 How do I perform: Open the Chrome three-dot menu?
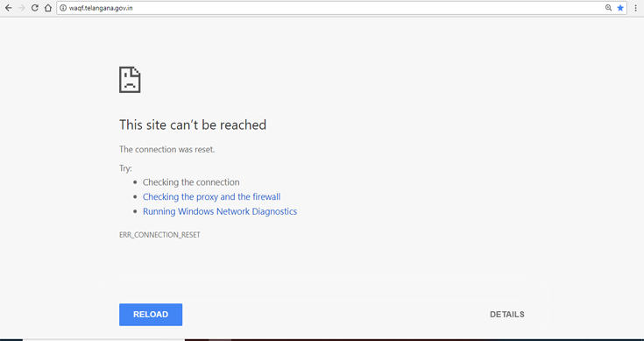click(636, 8)
